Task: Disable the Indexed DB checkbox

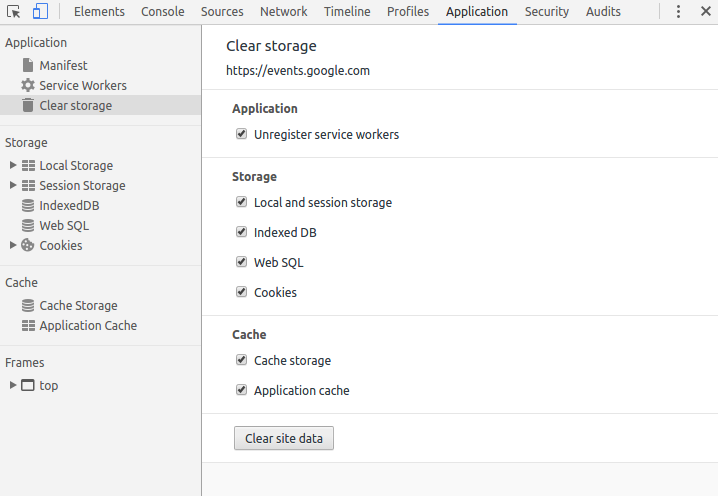Action: [x=241, y=232]
